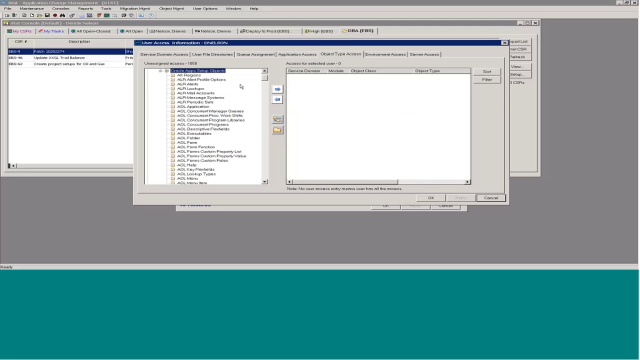Screen dimensions: 640x360
Task: Click access table horizontal scroll right arrow
Action: 468,182
